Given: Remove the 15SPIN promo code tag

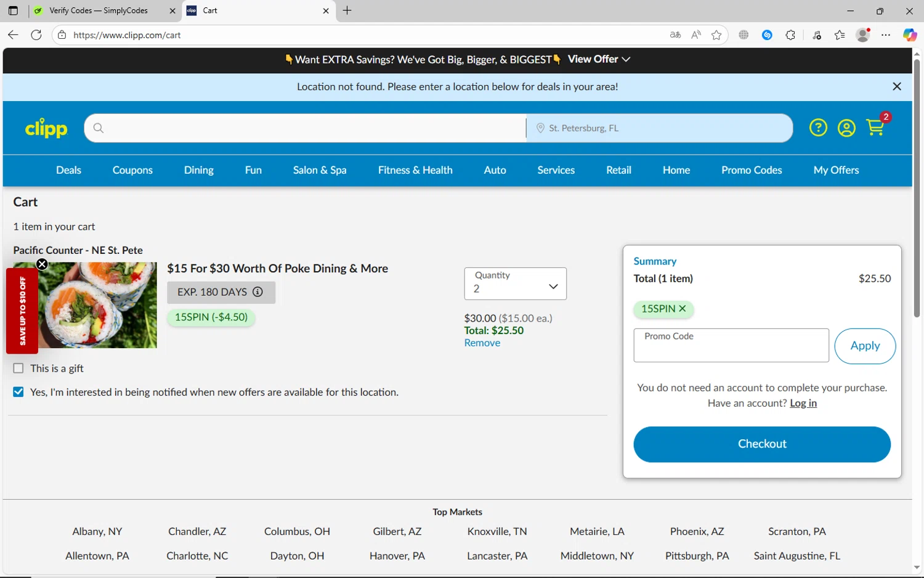Looking at the screenshot, I should [683, 309].
